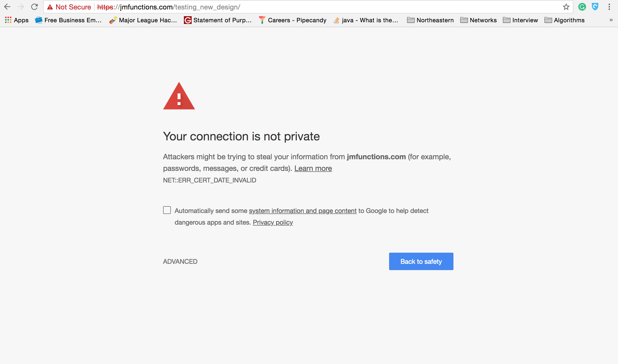Open the Grammarly extension icon
The height and width of the screenshot is (364, 618).
[x=582, y=7]
